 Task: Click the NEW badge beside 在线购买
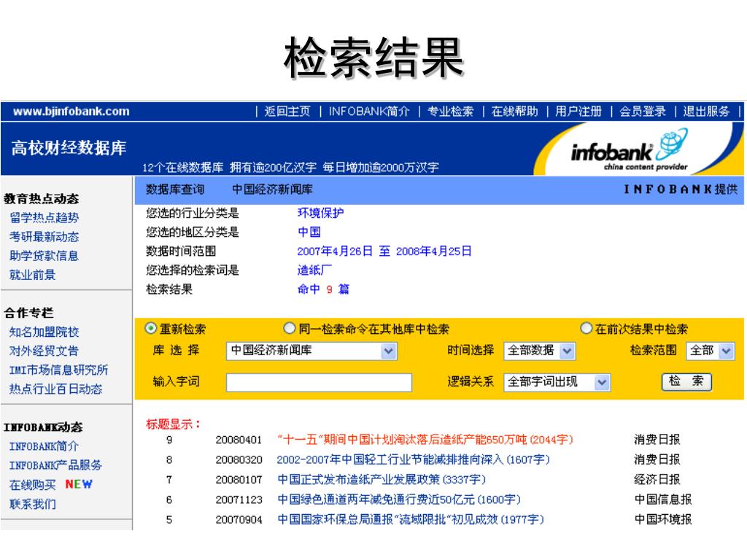[x=79, y=484]
